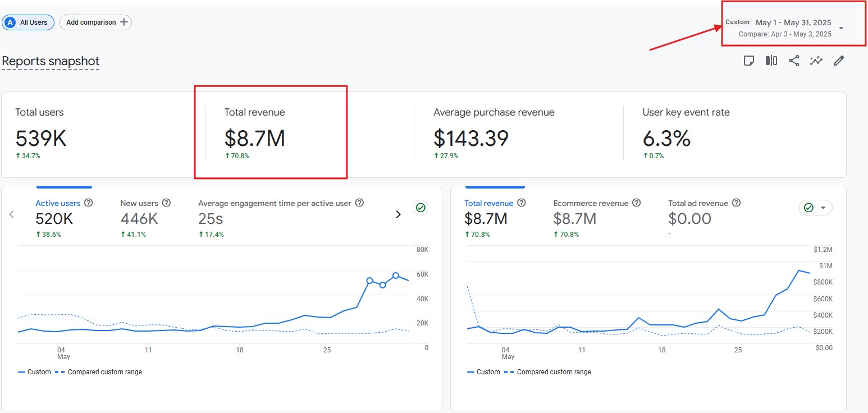
Task: Select Average engagement time per active user tab
Action: (275, 203)
